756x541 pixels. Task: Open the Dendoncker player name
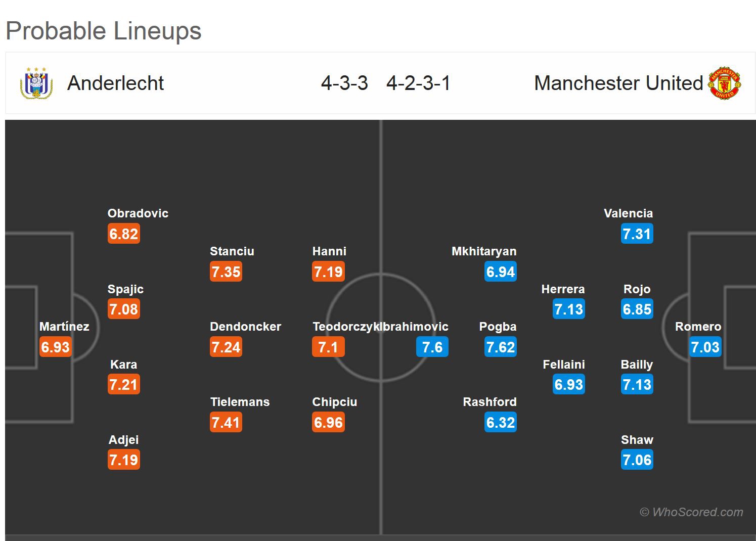245,327
